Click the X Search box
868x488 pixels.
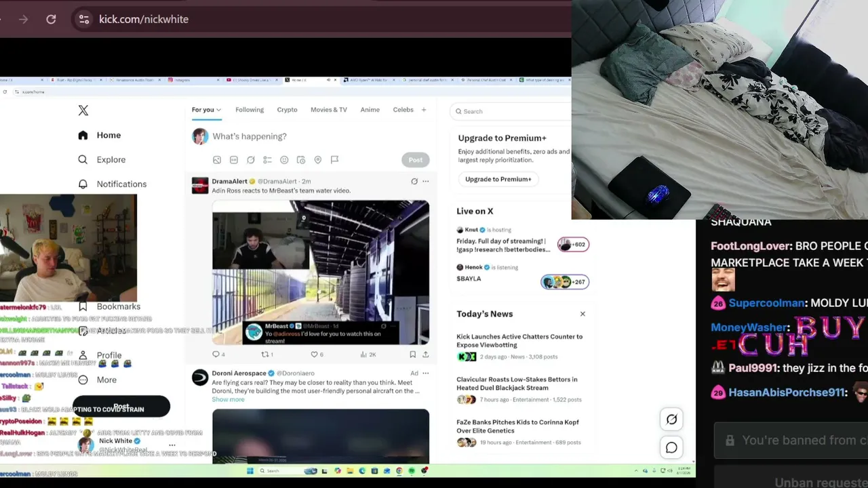click(x=511, y=111)
